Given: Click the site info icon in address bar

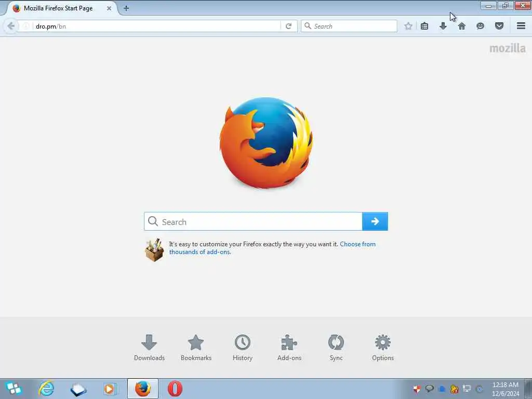Looking at the screenshot, I should click(x=26, y=26).
